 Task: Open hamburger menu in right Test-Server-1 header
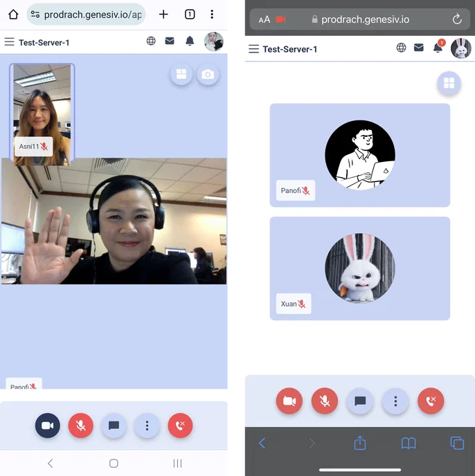coord(253,49)
